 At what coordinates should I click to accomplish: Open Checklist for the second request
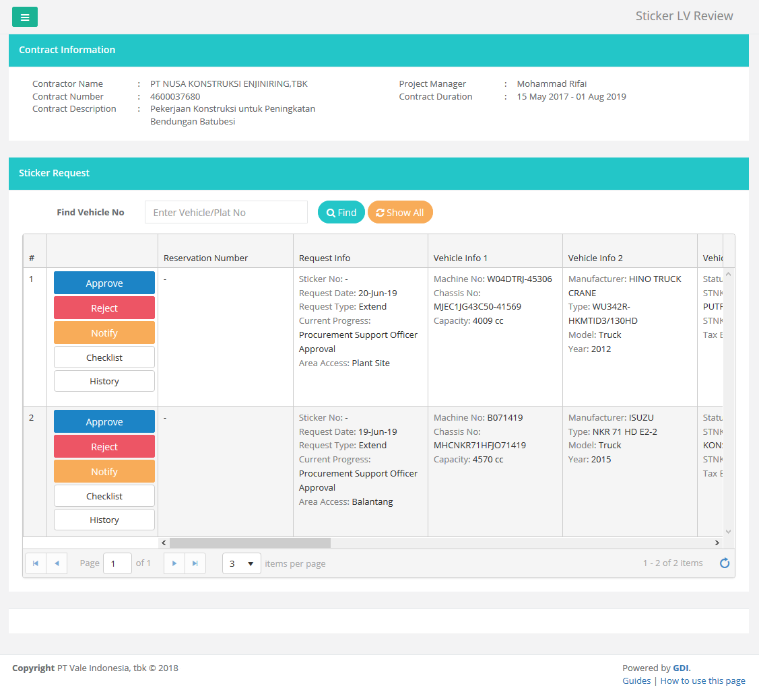click(x=104, y=496)
